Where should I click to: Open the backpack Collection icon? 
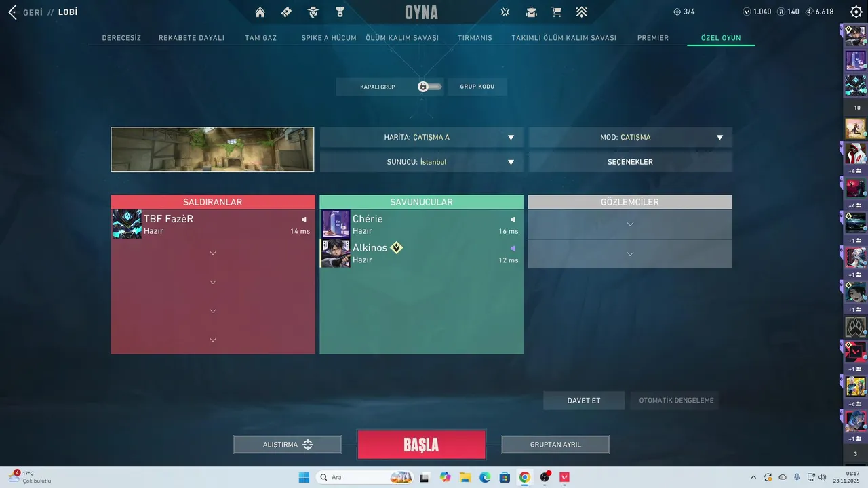pos(532,12)
